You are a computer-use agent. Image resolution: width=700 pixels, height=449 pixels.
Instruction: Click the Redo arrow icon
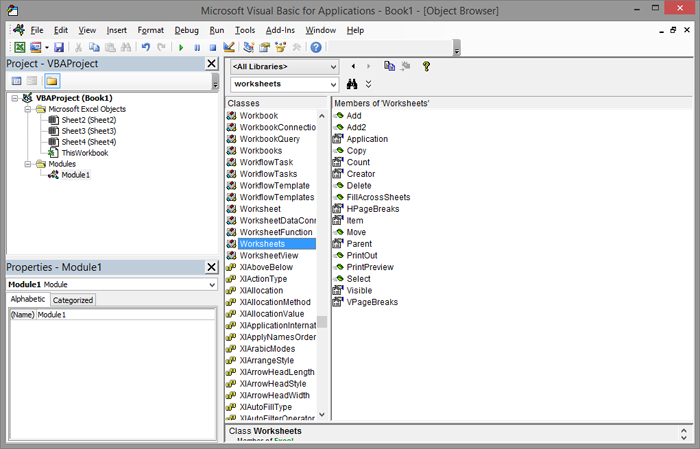point(161,47)
